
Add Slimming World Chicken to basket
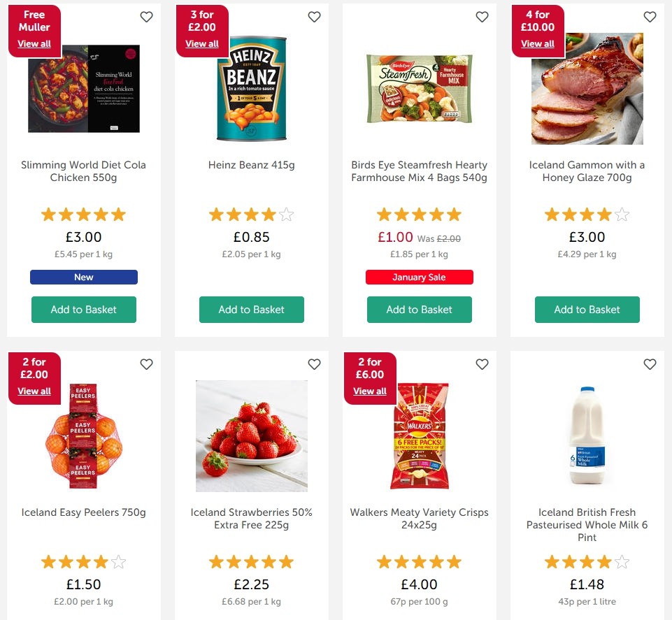[x=84, y=310]
